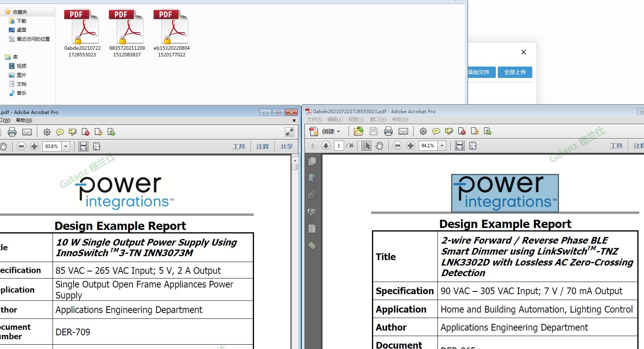Click the email envelope icon in left Acrobat window
644x349 pixels.
27,132
